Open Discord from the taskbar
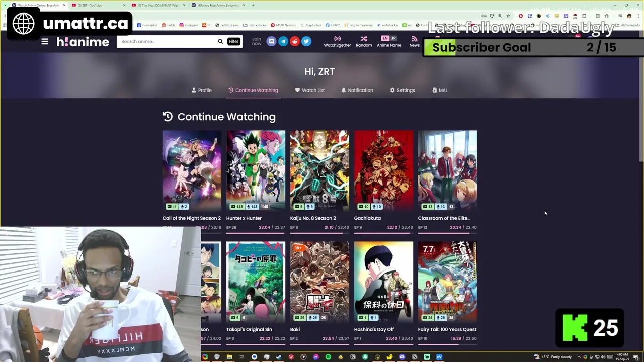The width and height of the screenshot is (644, 362). pyautogui.click(x=402, y=357)
